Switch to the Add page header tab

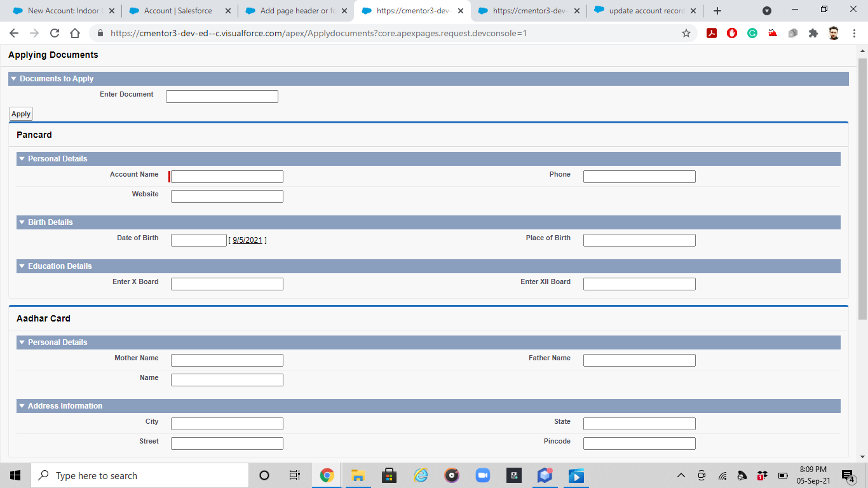(295, 11)
